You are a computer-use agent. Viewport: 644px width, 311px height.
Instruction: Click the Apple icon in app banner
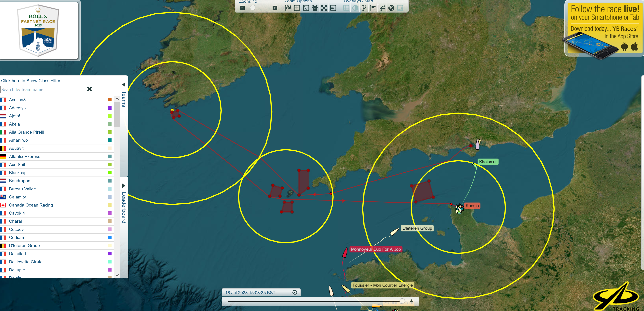635,47
